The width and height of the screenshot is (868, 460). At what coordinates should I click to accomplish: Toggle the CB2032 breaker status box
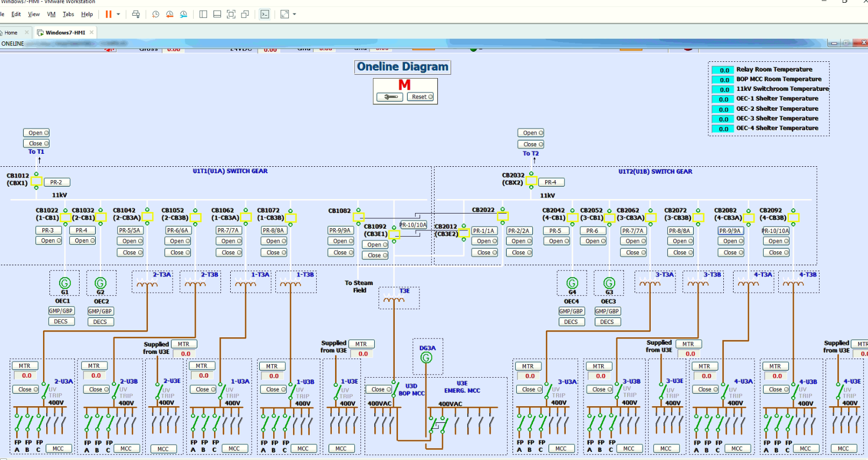coord(531,182)
